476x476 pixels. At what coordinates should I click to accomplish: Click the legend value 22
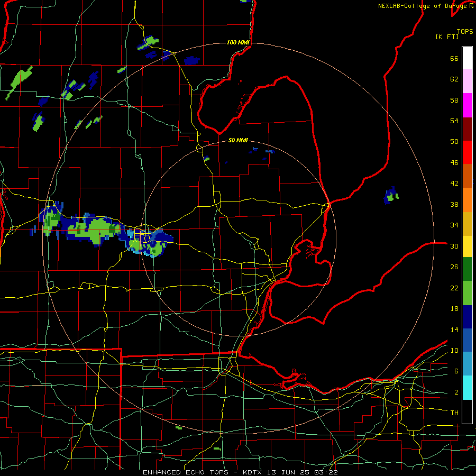(x=454, y=288)
